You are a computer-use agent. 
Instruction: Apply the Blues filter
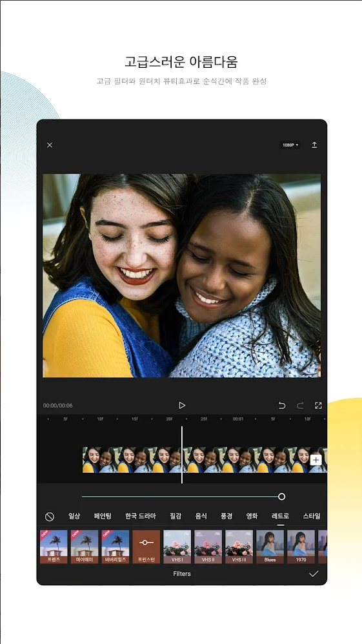point(270,546)
